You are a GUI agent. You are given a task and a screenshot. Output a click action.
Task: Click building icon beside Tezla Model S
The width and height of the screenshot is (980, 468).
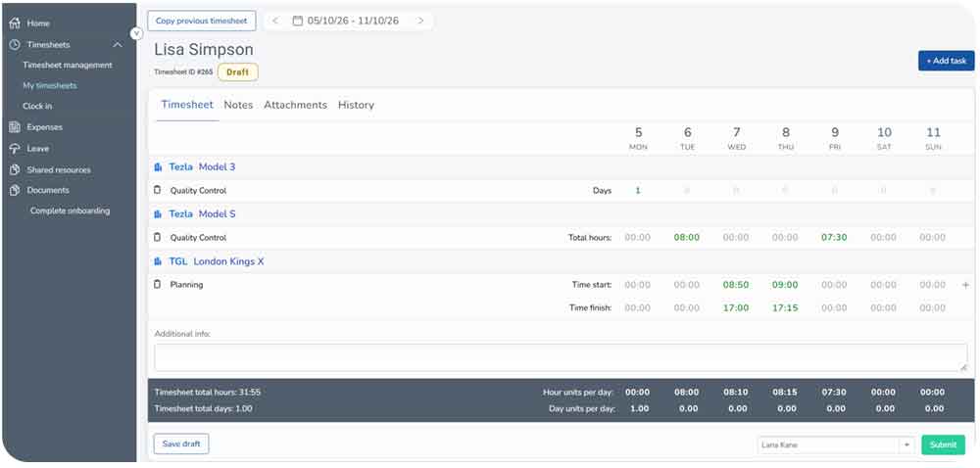click(x=158, y=214)
